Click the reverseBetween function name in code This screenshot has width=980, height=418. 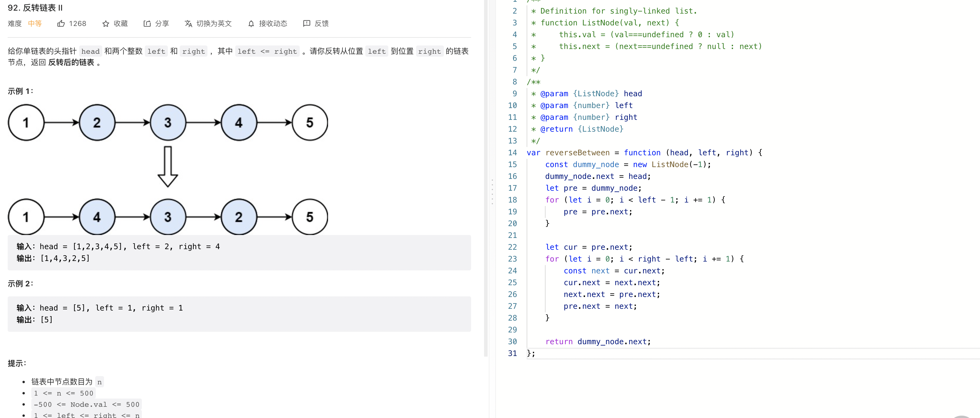577,153
